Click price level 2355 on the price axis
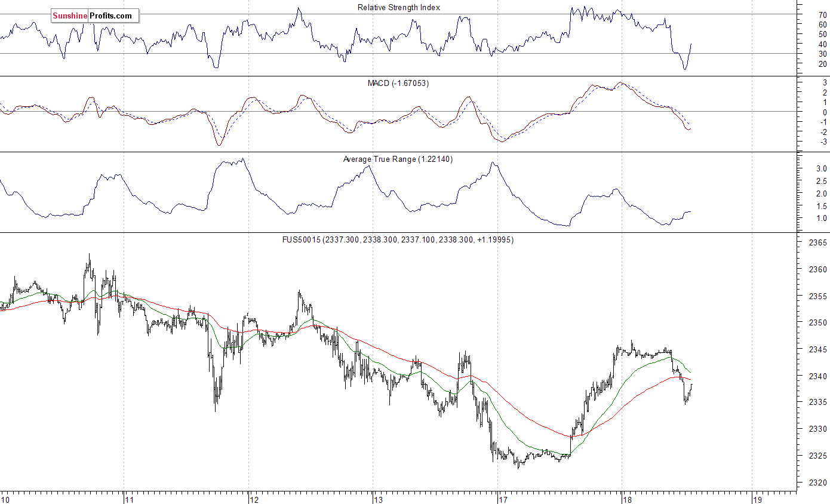Screen dimensions: 830x504 click(x=817, y=296)
